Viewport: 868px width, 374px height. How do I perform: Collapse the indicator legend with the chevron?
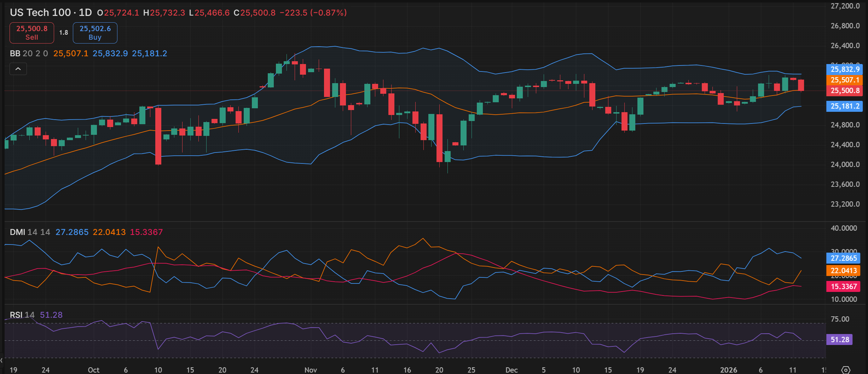click(x=18, y=69)
